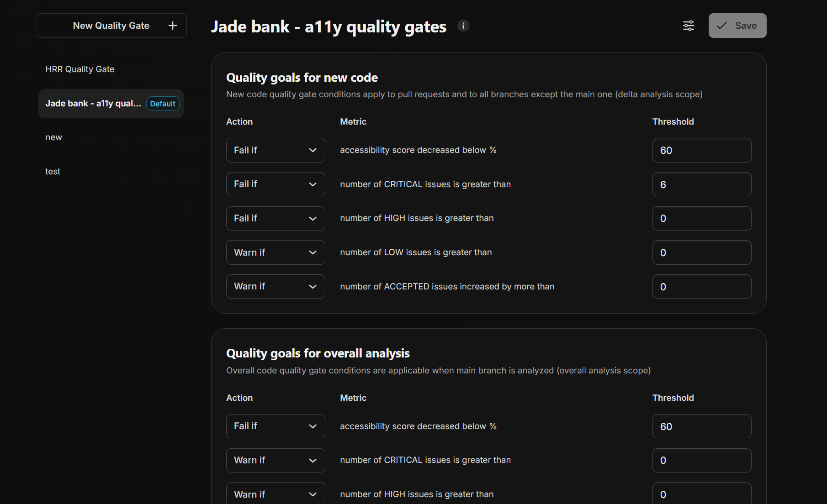Click the Save button
The width and height of the screenshot is (827, 504).
point(737,26)
